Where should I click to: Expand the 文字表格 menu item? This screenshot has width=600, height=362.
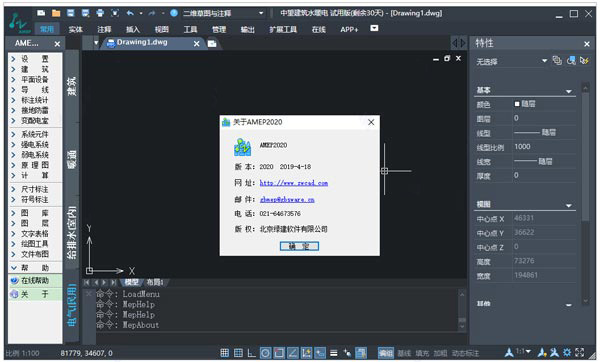(x=35, y=233)
